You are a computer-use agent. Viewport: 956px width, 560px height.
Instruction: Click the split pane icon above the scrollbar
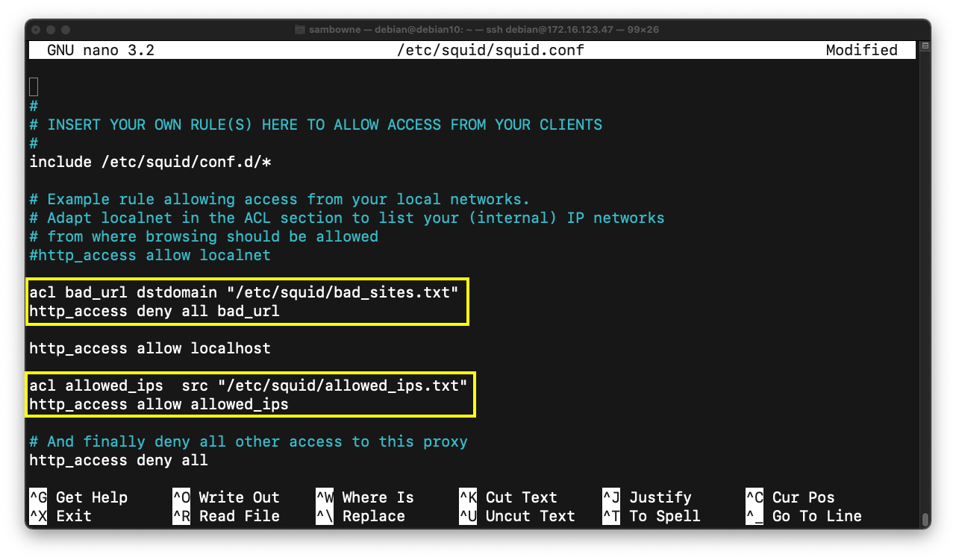click(925, 46)
